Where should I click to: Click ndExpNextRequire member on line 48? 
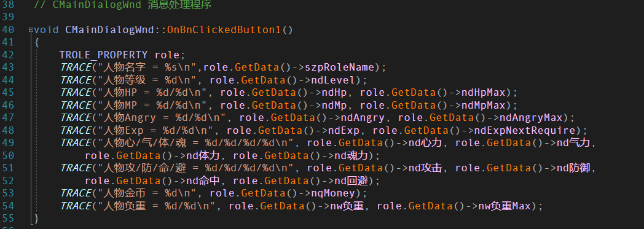[x=525, y=131]
